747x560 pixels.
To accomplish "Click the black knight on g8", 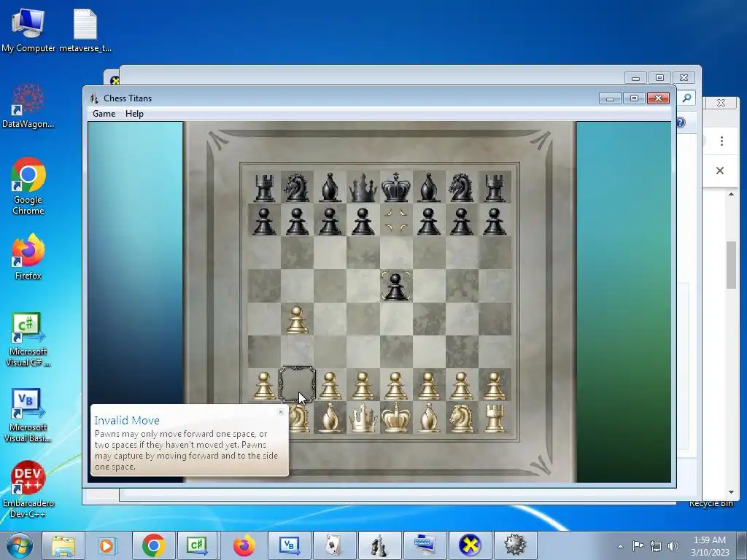I will (x=461, y=187).
